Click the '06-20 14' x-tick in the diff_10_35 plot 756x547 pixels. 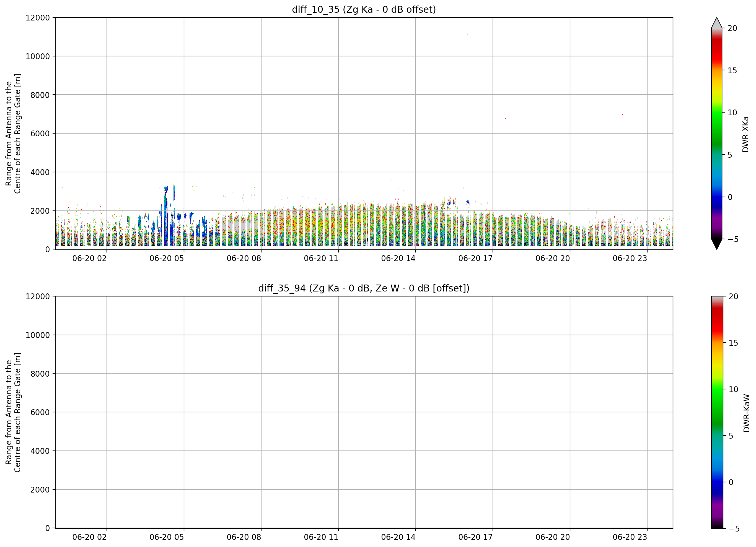398,259
